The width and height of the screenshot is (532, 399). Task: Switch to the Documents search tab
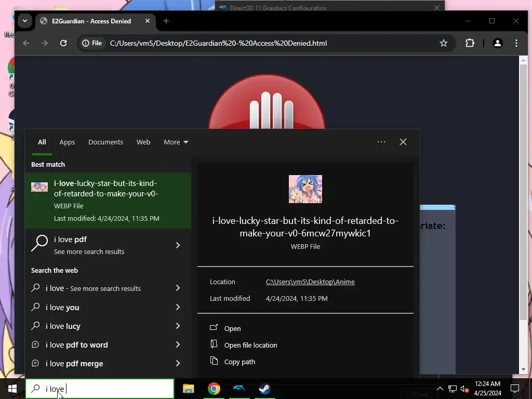click(105, 142)
